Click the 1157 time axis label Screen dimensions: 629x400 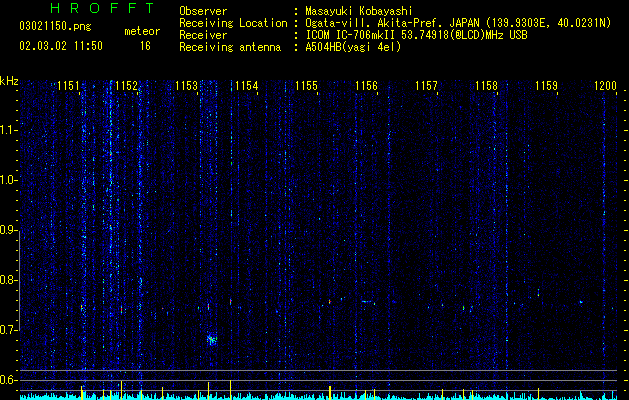pos(426,86)
